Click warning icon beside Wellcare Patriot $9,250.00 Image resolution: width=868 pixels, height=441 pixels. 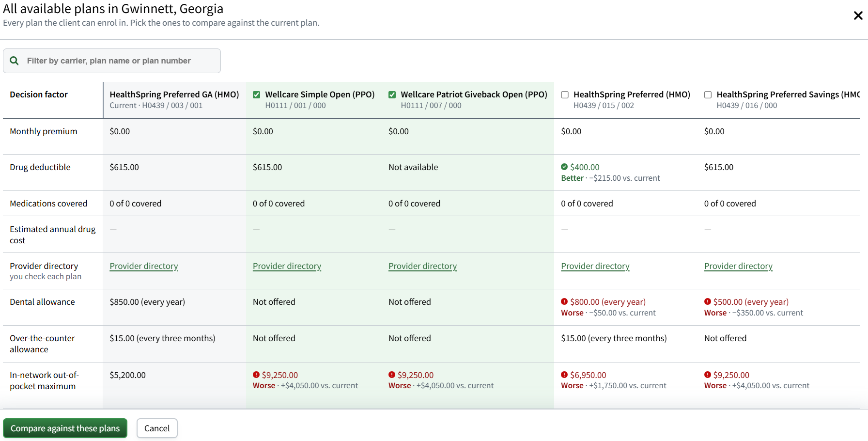tap(392, 375)
